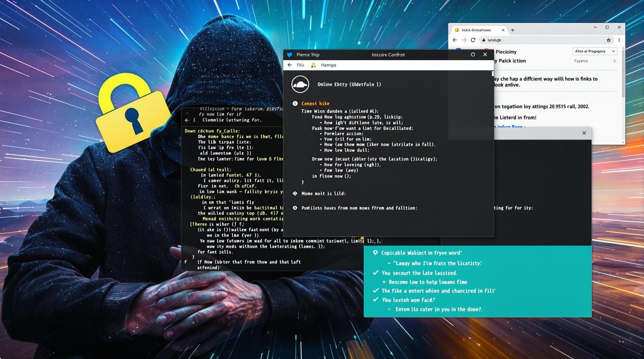Click the pin icon beside 'Copicable Wablect'
The image size is (644, 359).
pos(375,253)
